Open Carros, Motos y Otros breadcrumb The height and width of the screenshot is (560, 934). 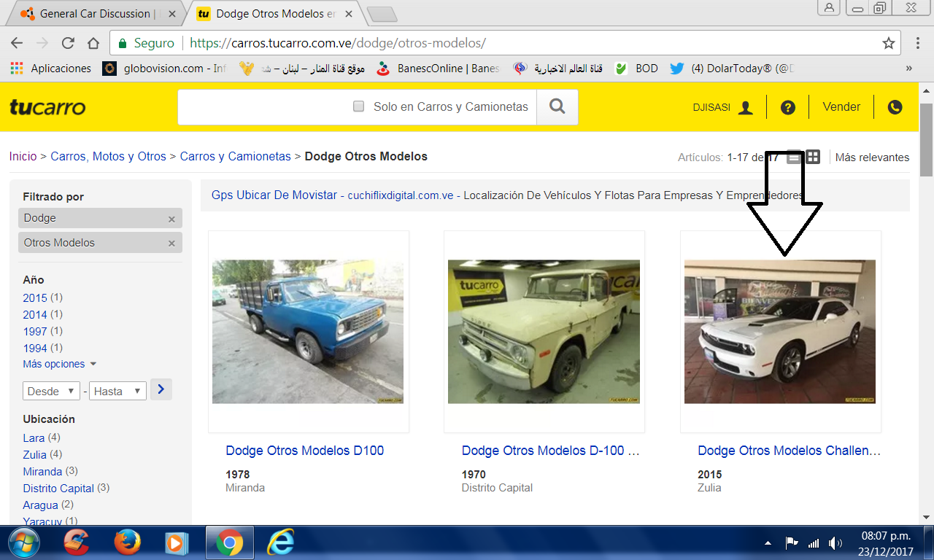(108, 156)
